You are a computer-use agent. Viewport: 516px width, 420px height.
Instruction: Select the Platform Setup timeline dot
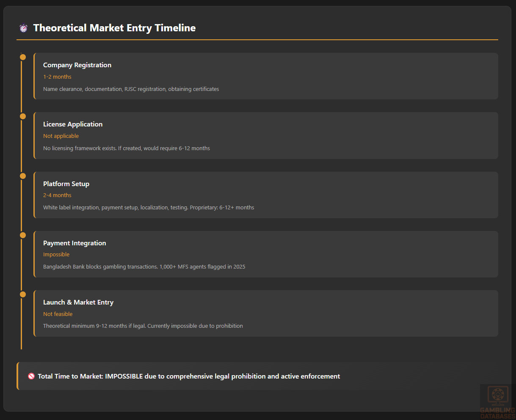click(x=23, y=176)
